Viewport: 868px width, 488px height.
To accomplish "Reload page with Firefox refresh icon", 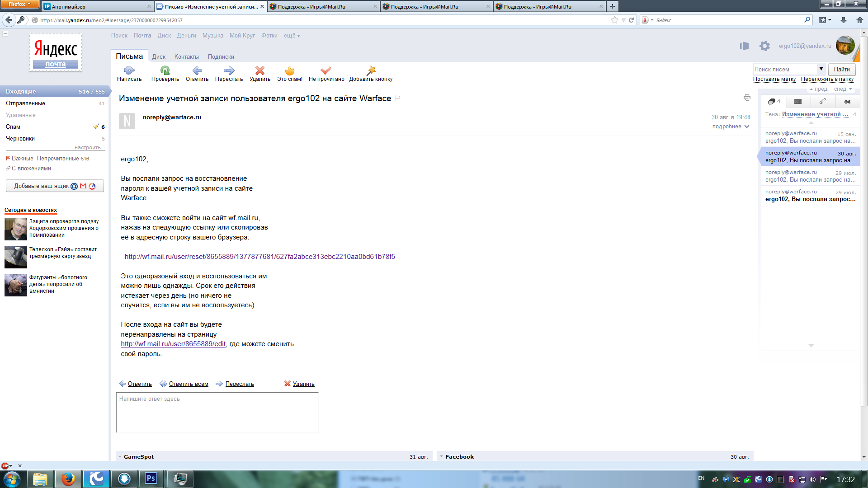I will (632, 20).
